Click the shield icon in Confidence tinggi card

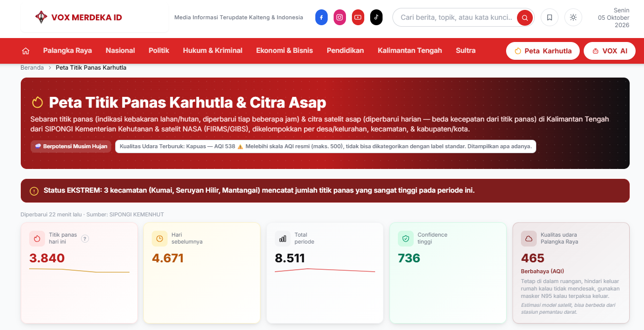(406, 239)
